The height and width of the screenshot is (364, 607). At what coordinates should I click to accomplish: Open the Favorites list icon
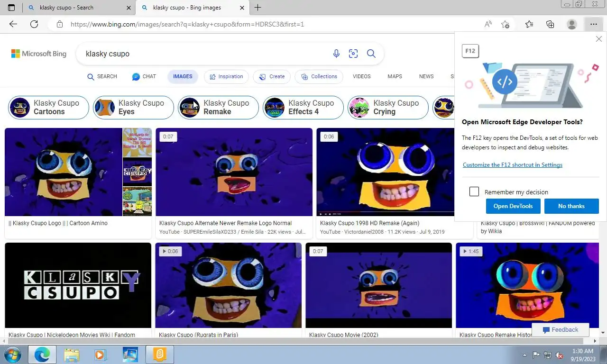coord(529,24)
